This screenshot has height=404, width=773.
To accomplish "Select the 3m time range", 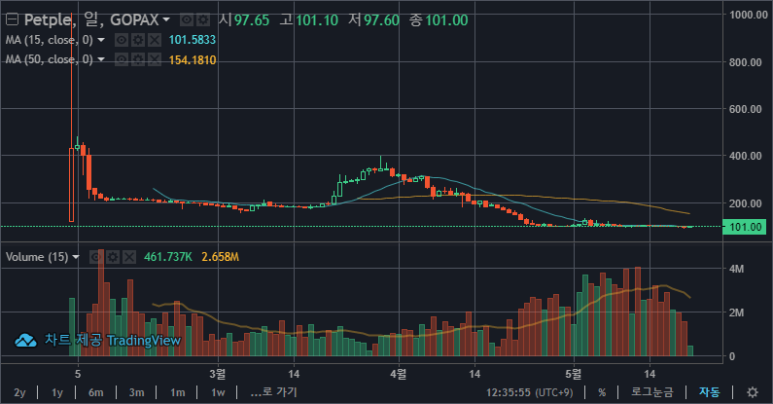I will tap(137, 393).
